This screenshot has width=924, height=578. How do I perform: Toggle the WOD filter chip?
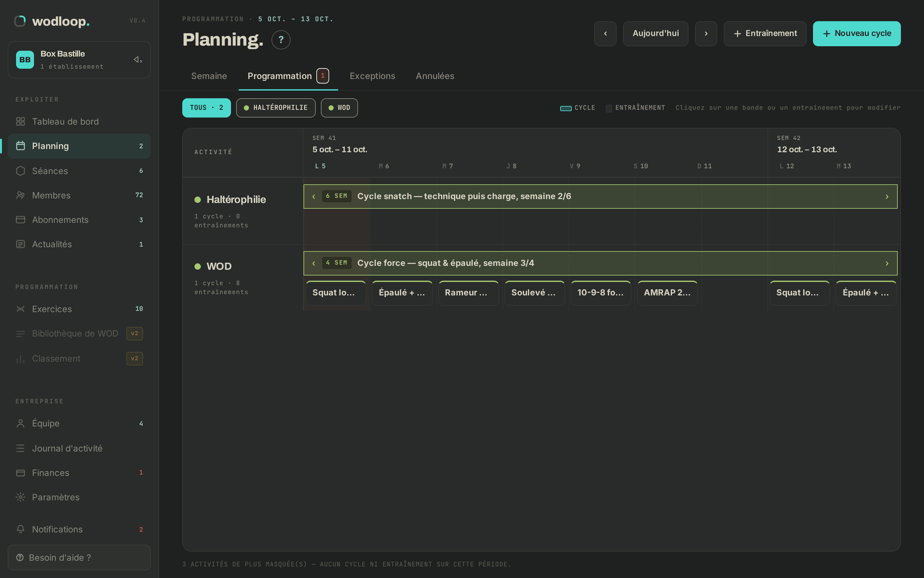pos(339,108)
